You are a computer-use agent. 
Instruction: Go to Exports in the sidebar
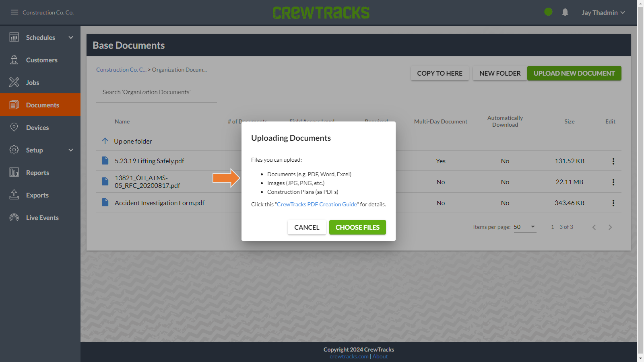click(x=40, y=195)
